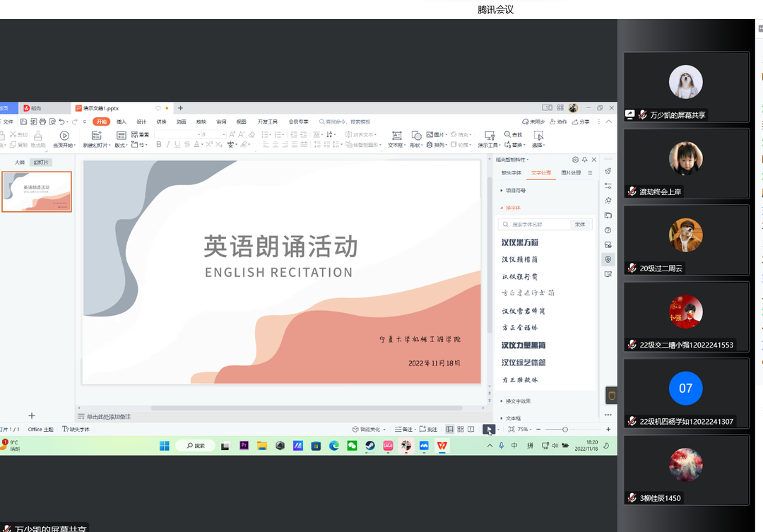The height and width of the screenshot is (532, 763).
Task: Expand the 项目符号 section
Action: pos(514,191)
